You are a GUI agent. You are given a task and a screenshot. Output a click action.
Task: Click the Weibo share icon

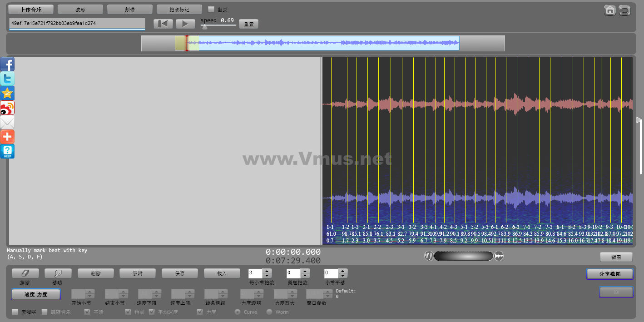click(x=7, y=108)
